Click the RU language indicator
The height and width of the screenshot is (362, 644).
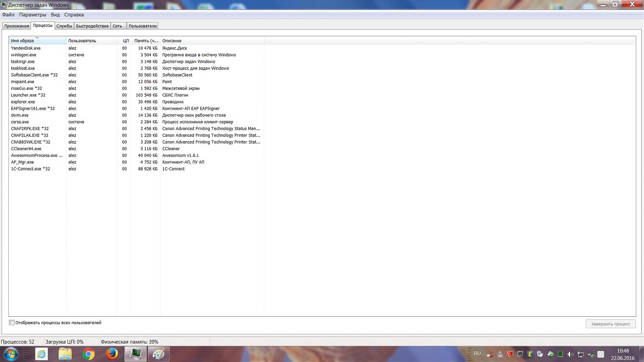coord(477,353)
